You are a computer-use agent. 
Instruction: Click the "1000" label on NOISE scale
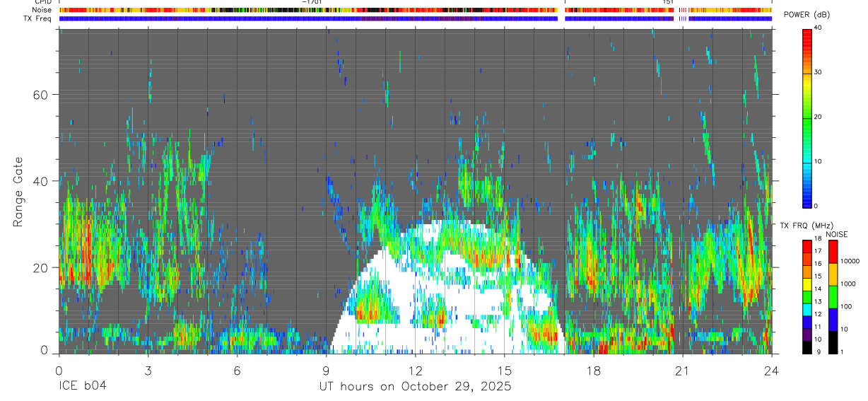point(849,284)
